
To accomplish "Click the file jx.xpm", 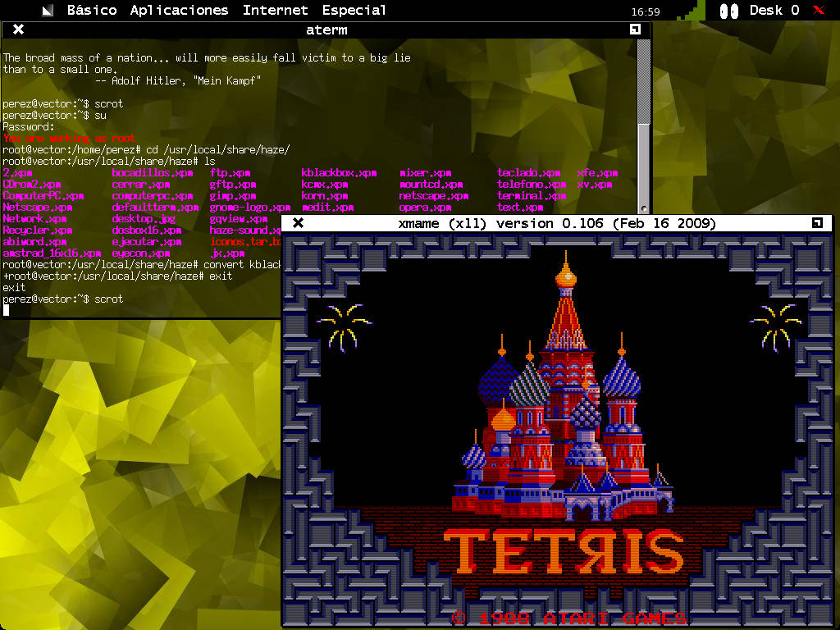I will pyautogui.click(x=228, y=253).
